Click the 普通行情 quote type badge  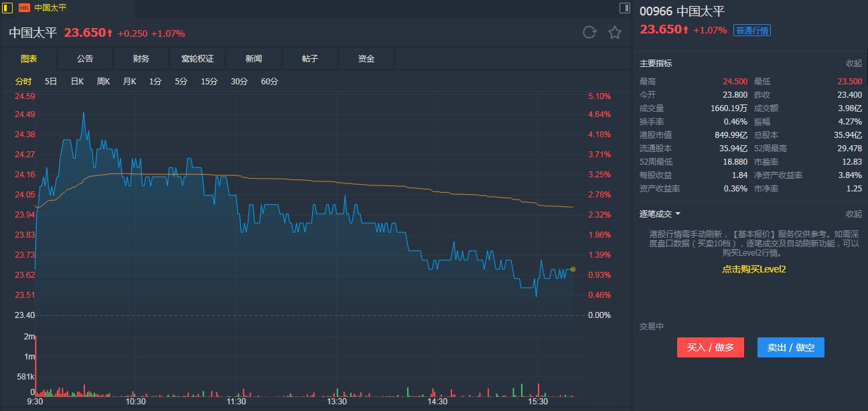coord(752,30)
